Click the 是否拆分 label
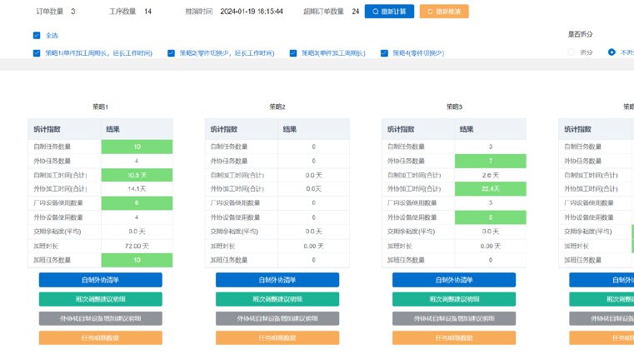 (580, 34)
